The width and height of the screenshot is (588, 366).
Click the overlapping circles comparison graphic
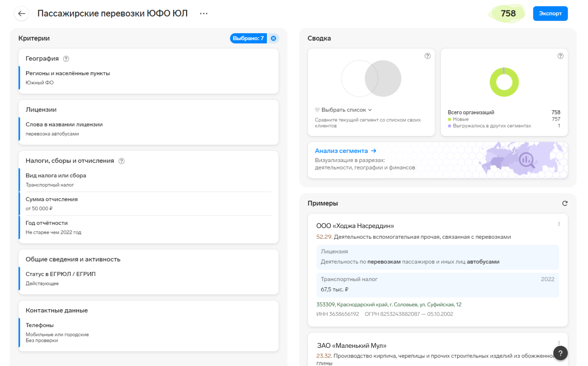click(371, 79)
